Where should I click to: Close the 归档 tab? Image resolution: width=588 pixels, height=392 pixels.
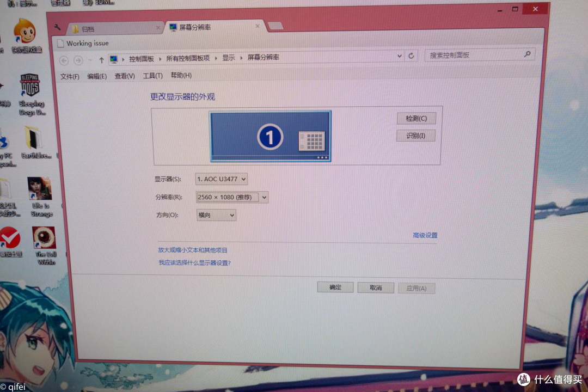pos(158,28)
